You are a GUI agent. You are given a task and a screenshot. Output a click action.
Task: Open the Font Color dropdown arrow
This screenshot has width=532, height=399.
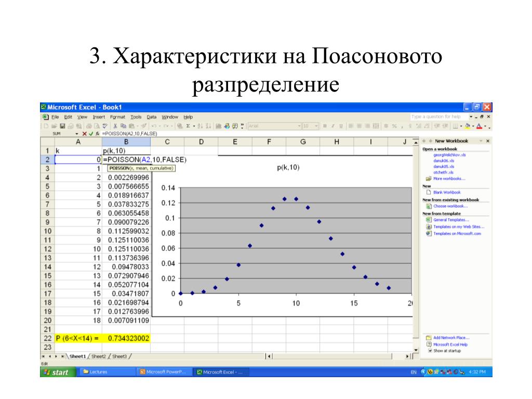[485, 126]
